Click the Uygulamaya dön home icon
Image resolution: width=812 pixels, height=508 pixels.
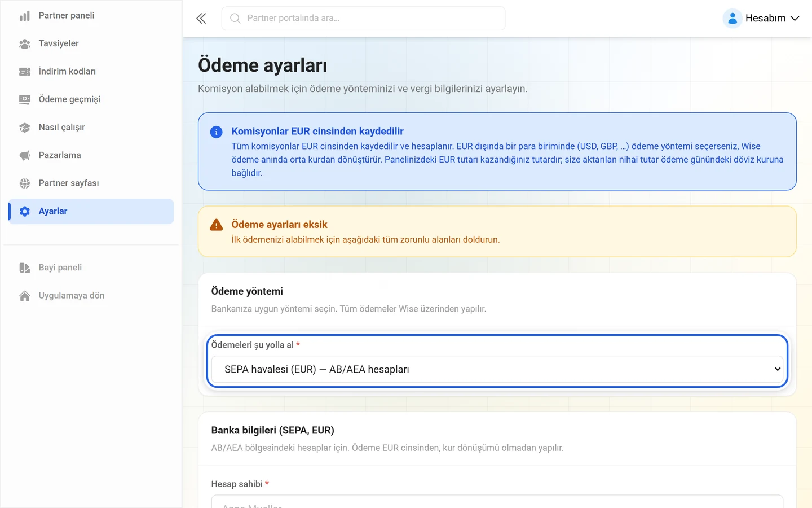(25, 296)
